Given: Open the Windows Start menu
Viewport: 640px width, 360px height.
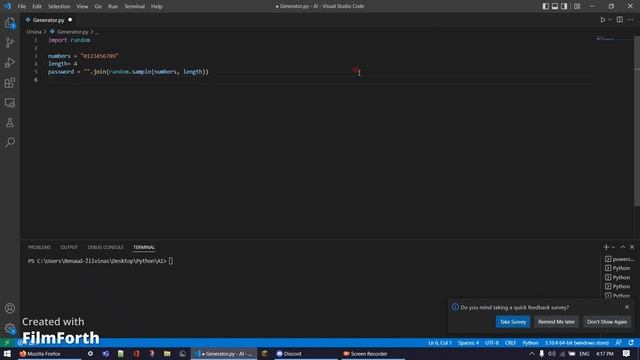Looking at the screenshot, I should 7,353.
